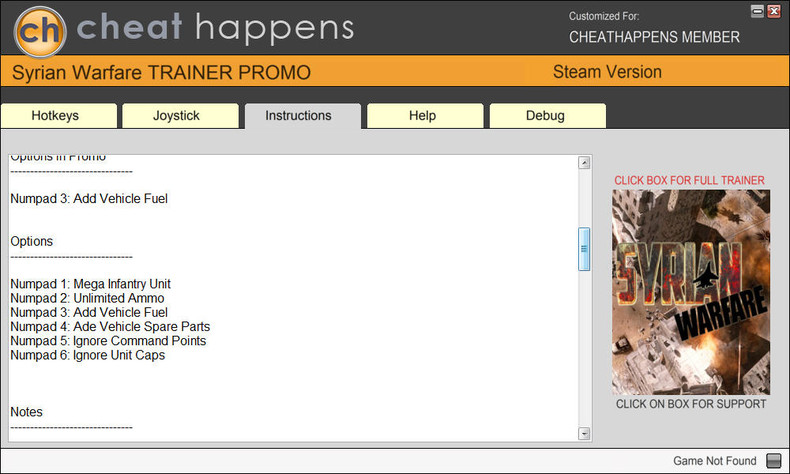Click 'Numpad 6: Ignore Unit Caps' line
This screenshot has width=790, height=474.
coord(88,355)
